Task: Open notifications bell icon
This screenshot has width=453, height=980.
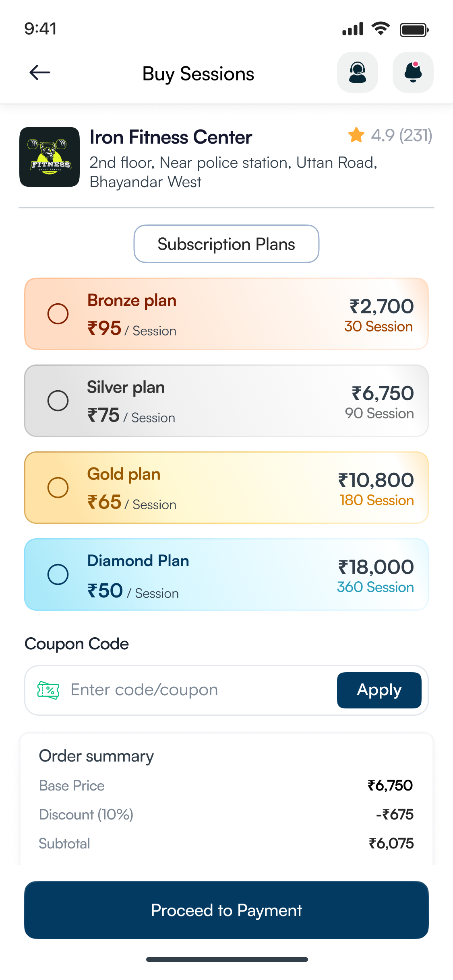Action: (x=413, y=73)
